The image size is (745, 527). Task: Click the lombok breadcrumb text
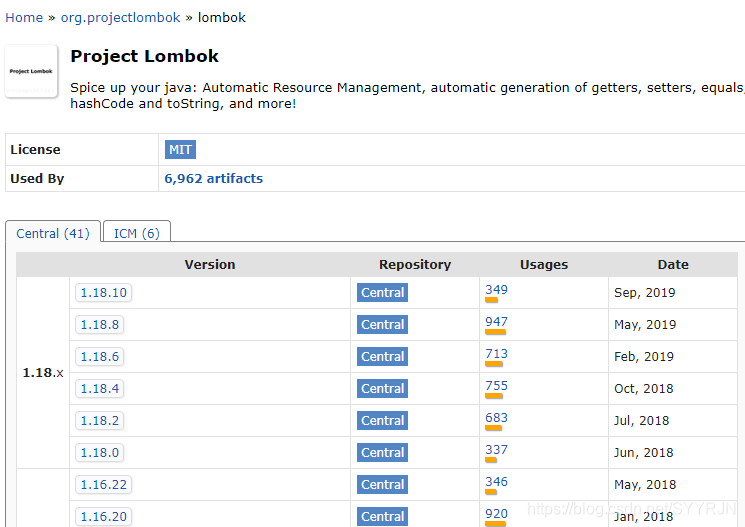click(x=221, y=18)
